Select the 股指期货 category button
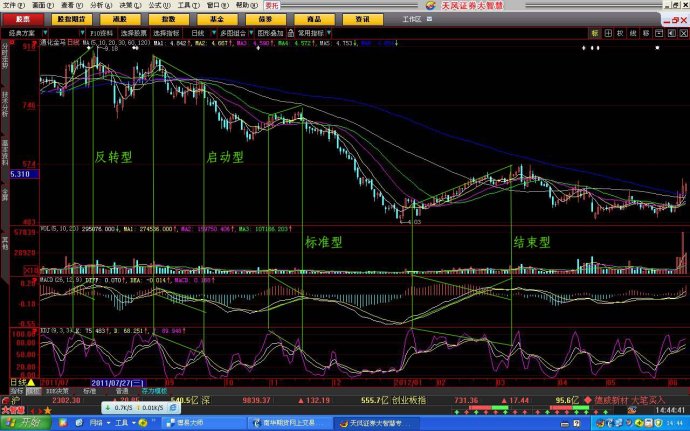Viewport: 690px width, 431px height. tap(72, 19)
